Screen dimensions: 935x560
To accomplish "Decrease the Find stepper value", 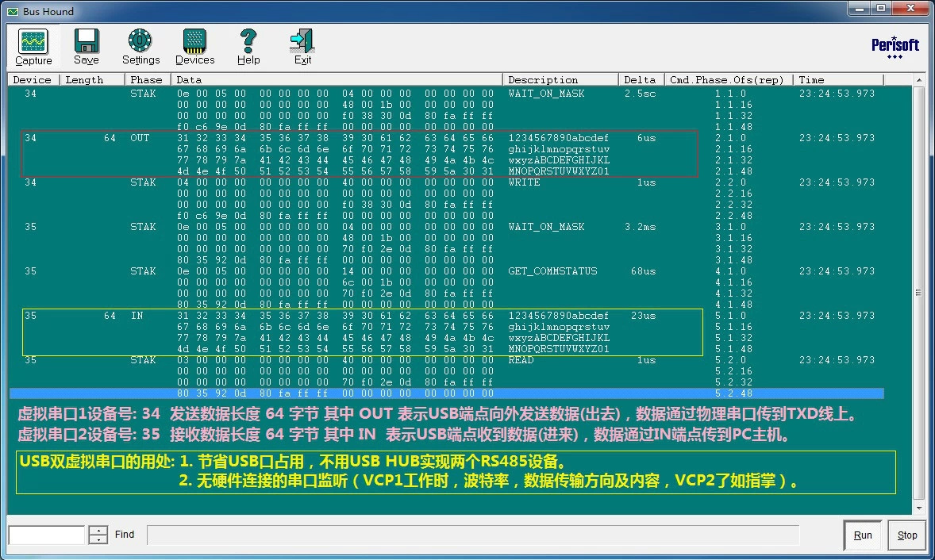I will point(98,539).
